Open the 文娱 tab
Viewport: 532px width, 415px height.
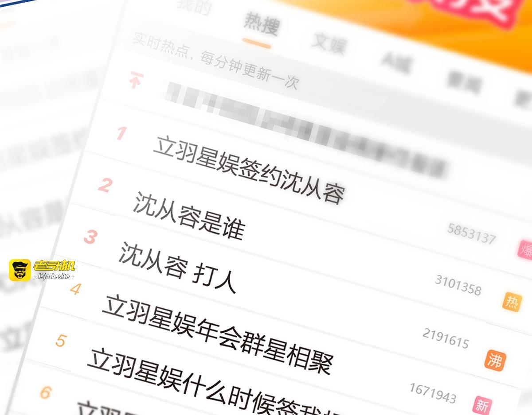click(x=329, y=43)
